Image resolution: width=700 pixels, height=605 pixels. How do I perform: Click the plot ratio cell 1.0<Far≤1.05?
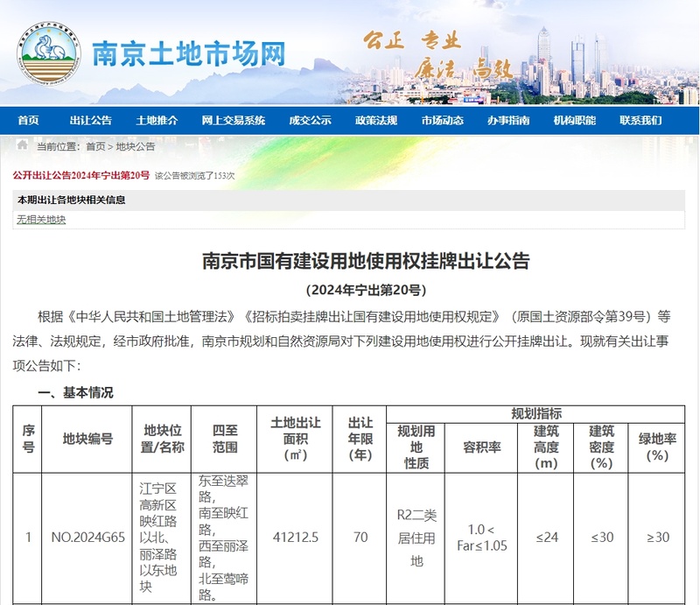pyautogui.click(x=482, y=538)
